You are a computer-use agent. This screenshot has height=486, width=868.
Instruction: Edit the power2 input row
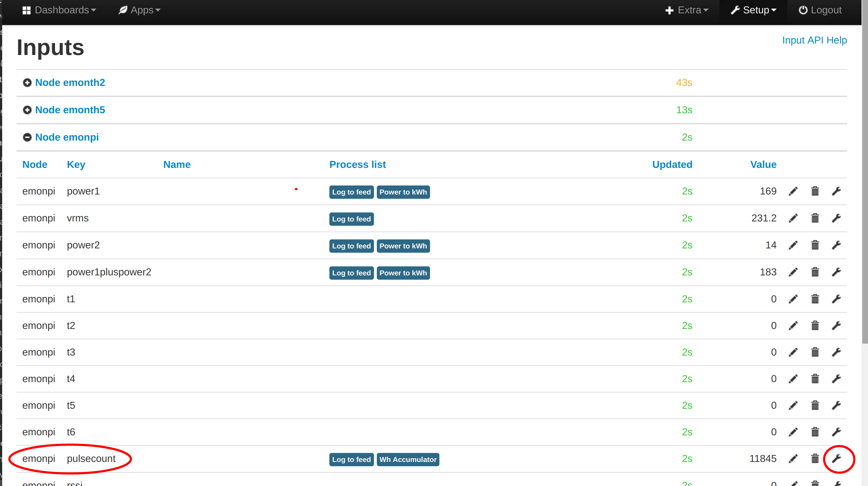click(x=793, y=245)
